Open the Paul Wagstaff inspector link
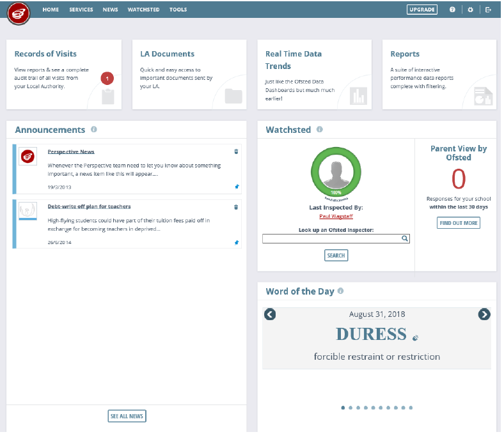Screen dimensions: 504x439 click(x=336, y=216)
